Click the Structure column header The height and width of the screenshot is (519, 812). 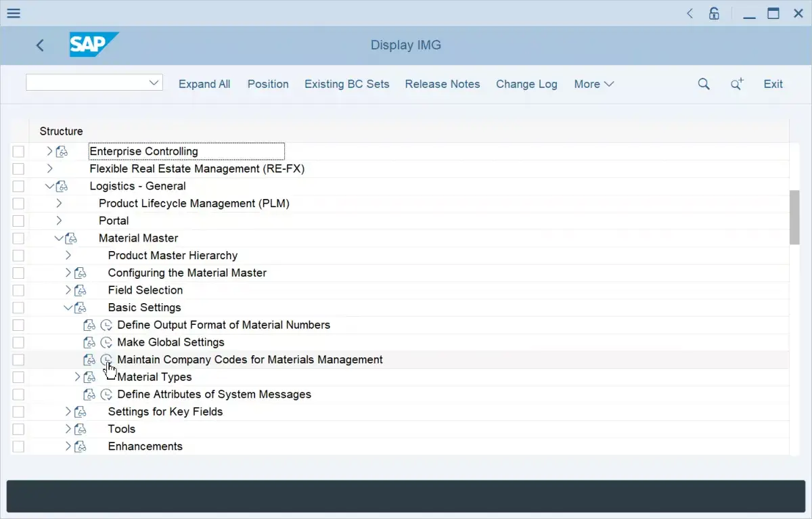(62, 131)
